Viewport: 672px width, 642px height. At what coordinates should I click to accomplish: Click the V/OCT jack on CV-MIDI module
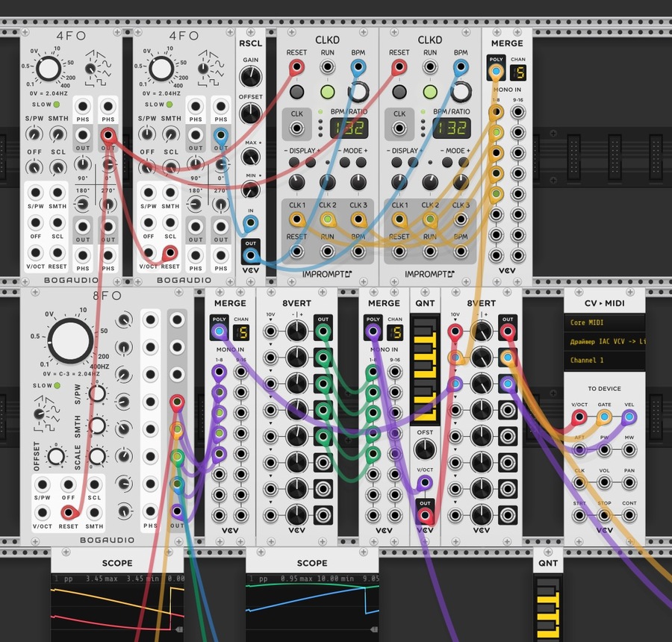point(579,417)
